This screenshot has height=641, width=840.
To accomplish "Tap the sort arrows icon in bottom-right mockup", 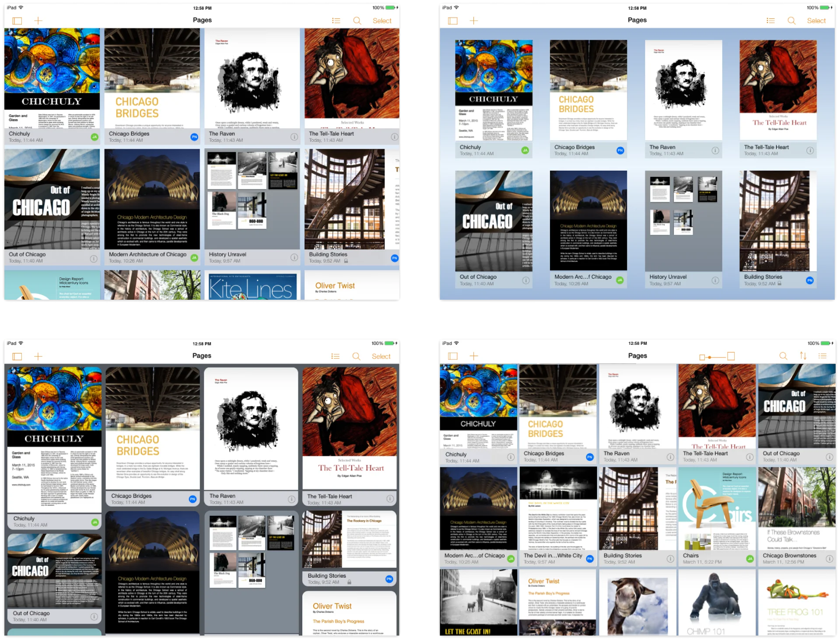I will tap(803, 356).
